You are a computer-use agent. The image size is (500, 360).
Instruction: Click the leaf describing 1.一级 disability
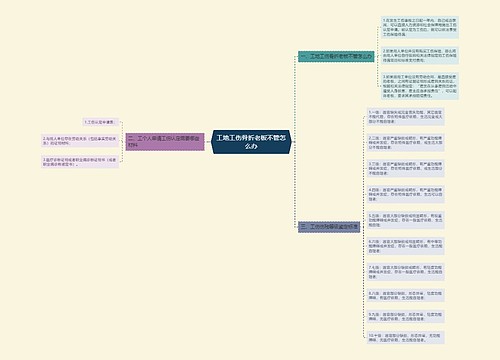pyautogui.click(x=406, y=117)
